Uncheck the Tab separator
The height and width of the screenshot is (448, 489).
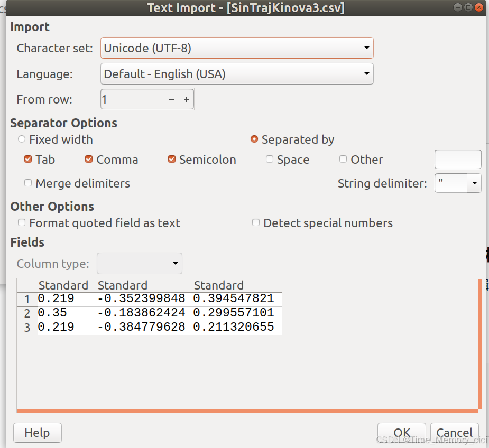tap(27, 159)
